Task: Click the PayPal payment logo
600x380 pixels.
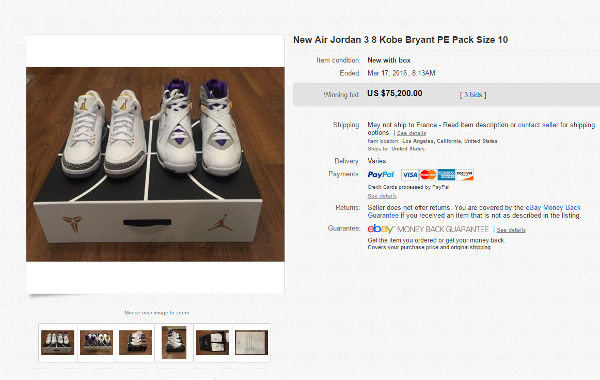Action: click(x=381, y=175)
